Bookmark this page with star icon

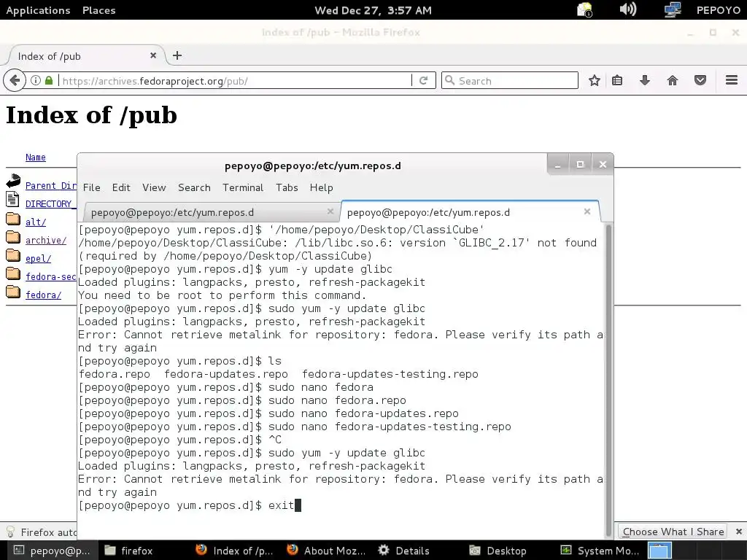tap(594, 80)
